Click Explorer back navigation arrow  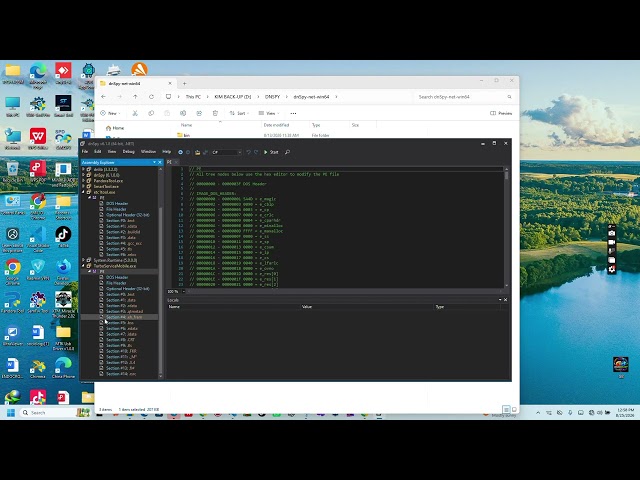pyautogui.click(x=104, y=97)
